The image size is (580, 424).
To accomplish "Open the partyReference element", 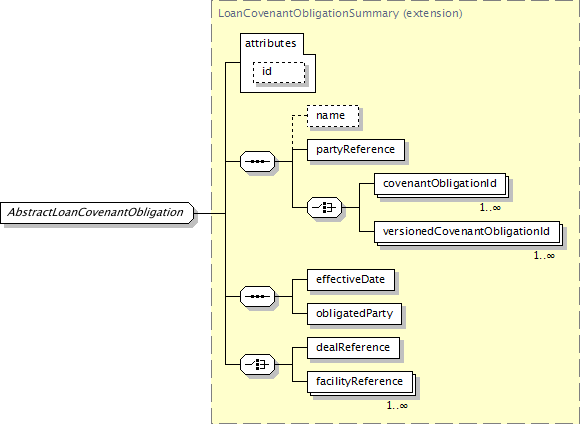I will click(x=356, y=150).
